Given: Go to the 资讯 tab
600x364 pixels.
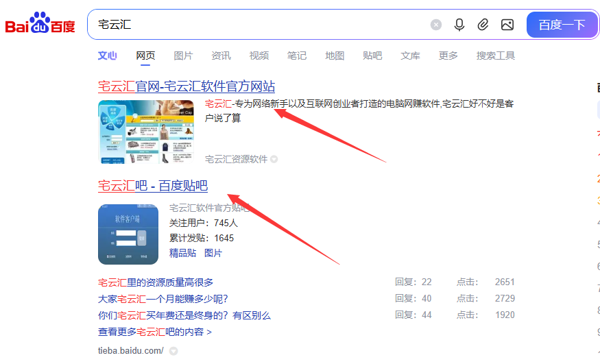Looking at the screenshot, I should [221, 56].
